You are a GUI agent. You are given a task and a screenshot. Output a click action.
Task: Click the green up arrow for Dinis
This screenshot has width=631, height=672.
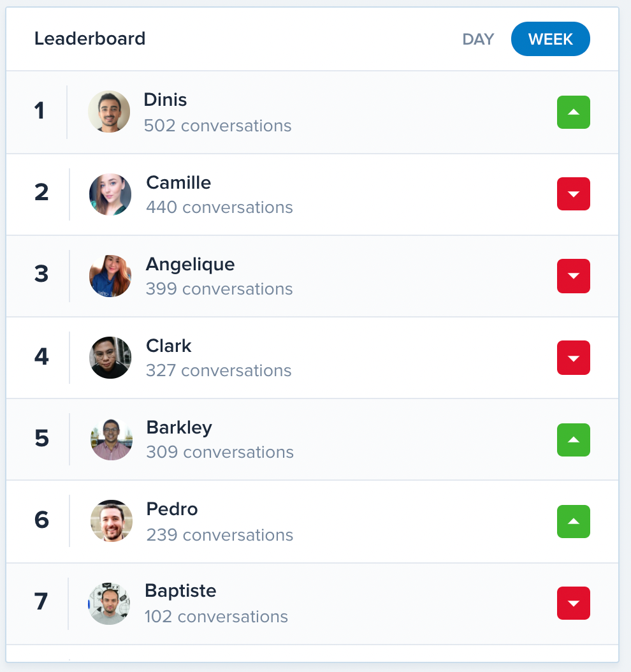573,112
